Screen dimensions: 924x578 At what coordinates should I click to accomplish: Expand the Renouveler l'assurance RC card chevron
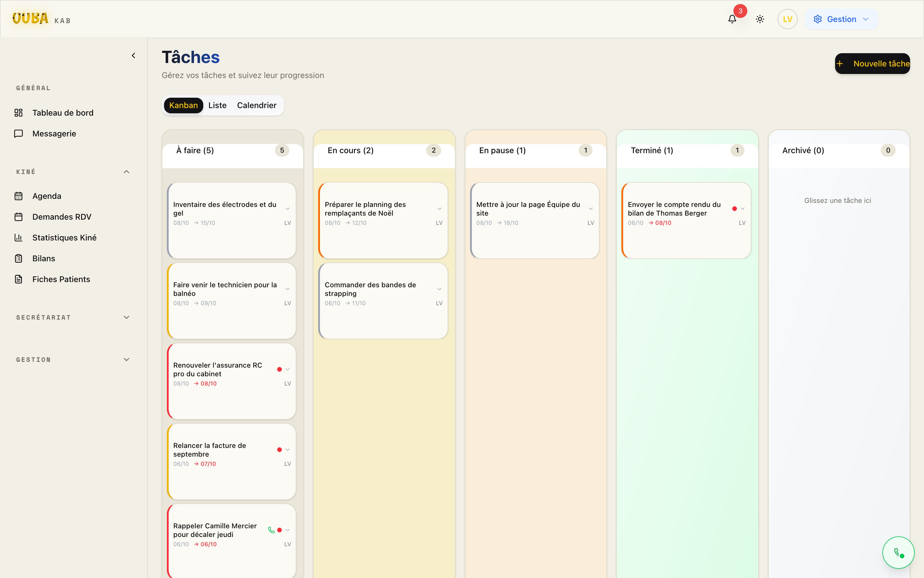(x=288, y=369)
